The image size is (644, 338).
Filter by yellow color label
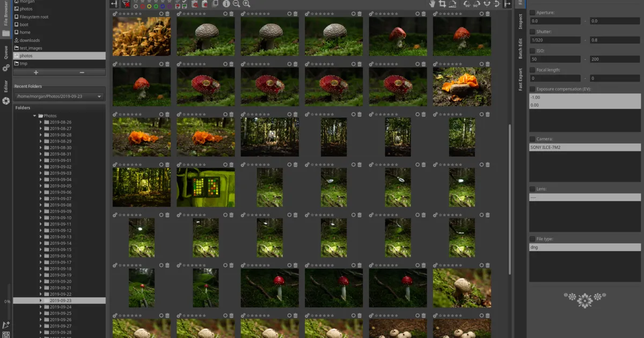click(x=149, y=6)
